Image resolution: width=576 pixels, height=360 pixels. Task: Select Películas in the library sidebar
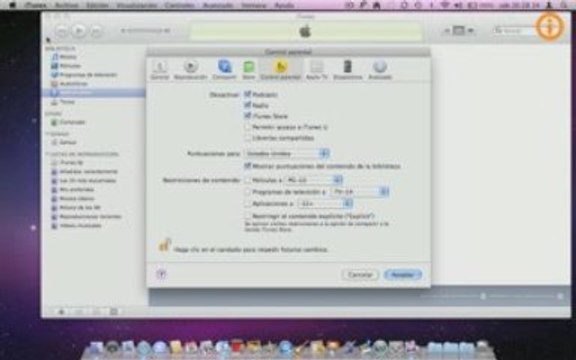66,66
